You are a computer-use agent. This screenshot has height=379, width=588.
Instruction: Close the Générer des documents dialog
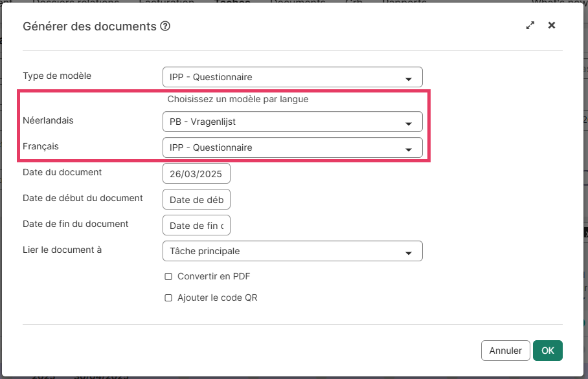pyautogui.click(x=552, y=25)
